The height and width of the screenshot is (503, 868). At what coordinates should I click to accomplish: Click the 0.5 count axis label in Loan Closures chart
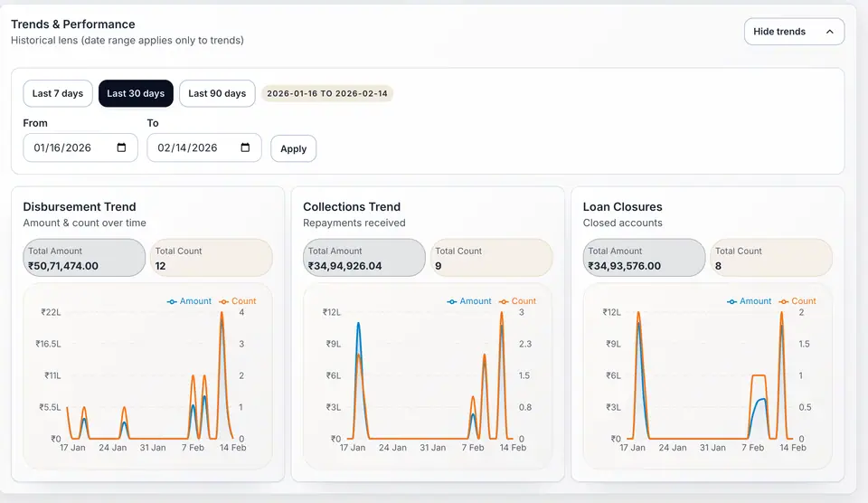pos(805,407)
